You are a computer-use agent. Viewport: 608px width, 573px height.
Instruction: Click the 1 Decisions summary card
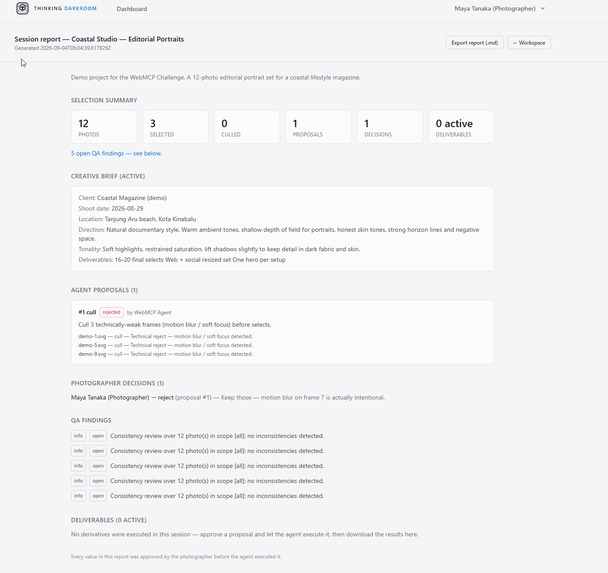coord(390,127)
